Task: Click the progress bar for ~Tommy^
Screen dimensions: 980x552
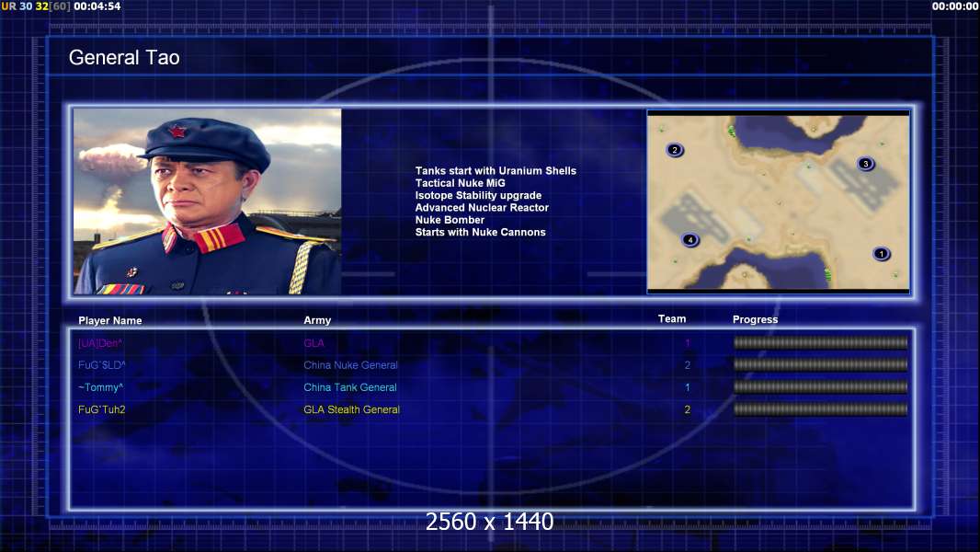Action: [820, 387]
